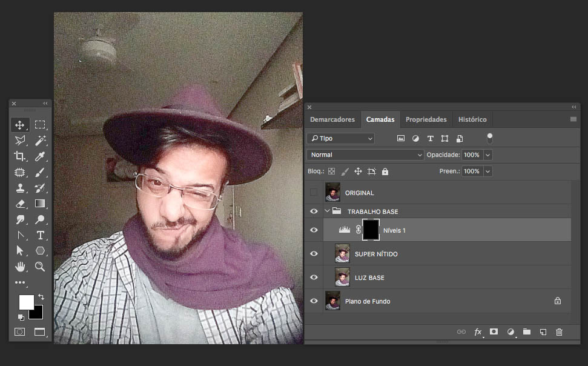
Task: Open the Camadas panel menu
Action: (573, 119)
